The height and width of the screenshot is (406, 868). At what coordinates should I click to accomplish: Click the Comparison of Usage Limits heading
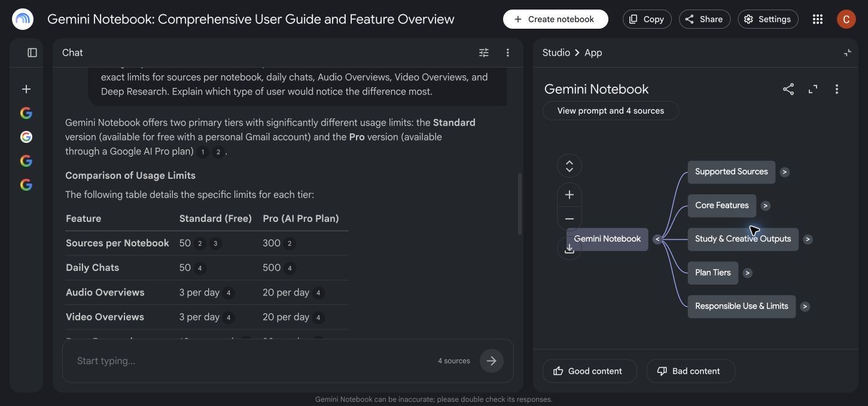[x=130, y=175]
